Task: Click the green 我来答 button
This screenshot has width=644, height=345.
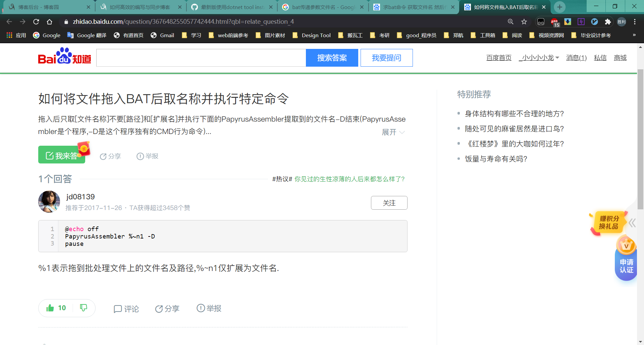Action: (x=62, y=155)
